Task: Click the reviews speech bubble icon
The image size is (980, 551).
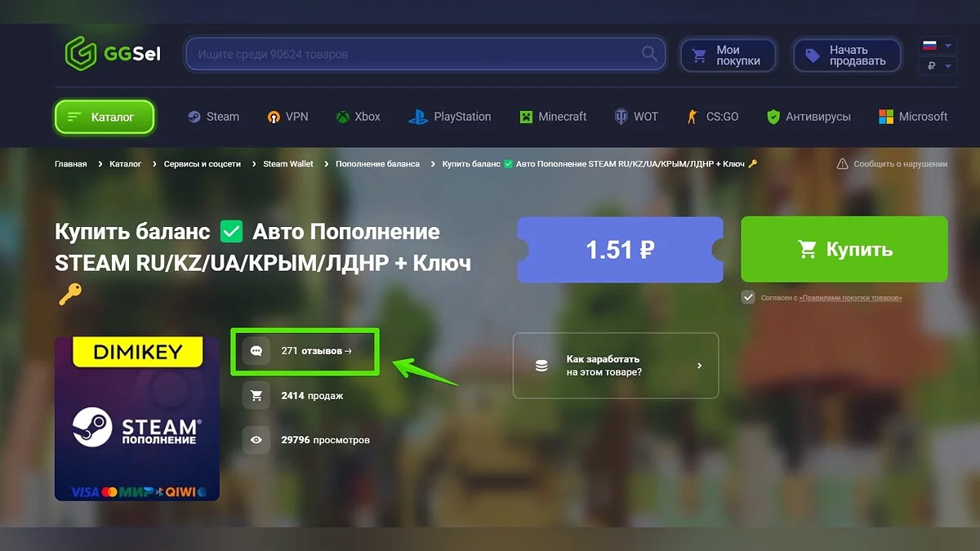Action: pyautogui.click(x=256, y=351)
